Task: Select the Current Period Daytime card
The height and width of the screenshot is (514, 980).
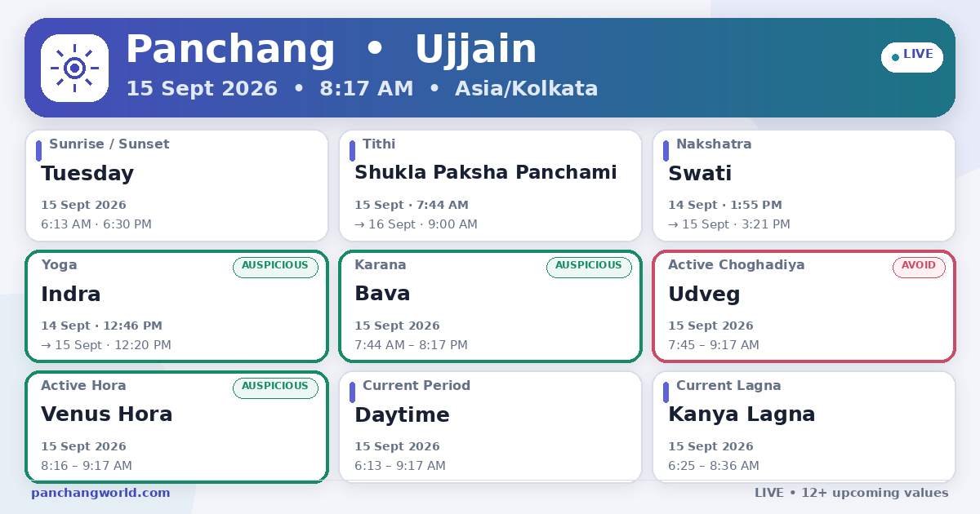Action: click(x=490, y=427)
